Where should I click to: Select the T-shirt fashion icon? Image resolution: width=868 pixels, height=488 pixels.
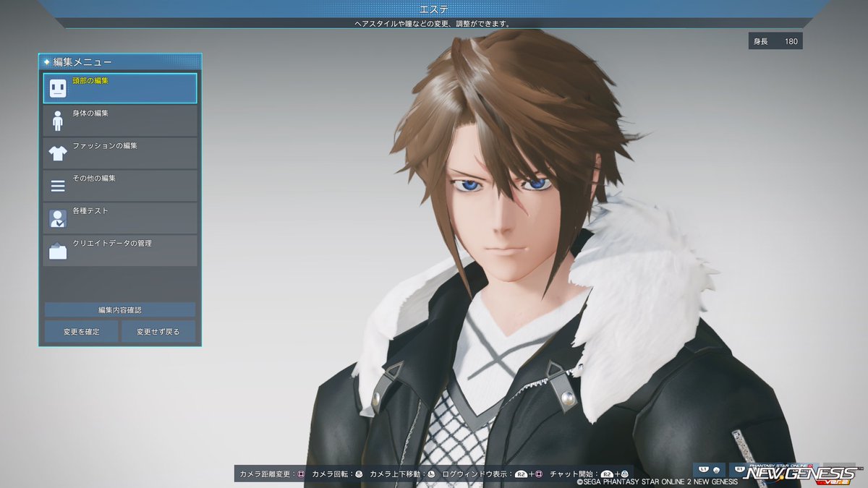[x=58, y=153]
